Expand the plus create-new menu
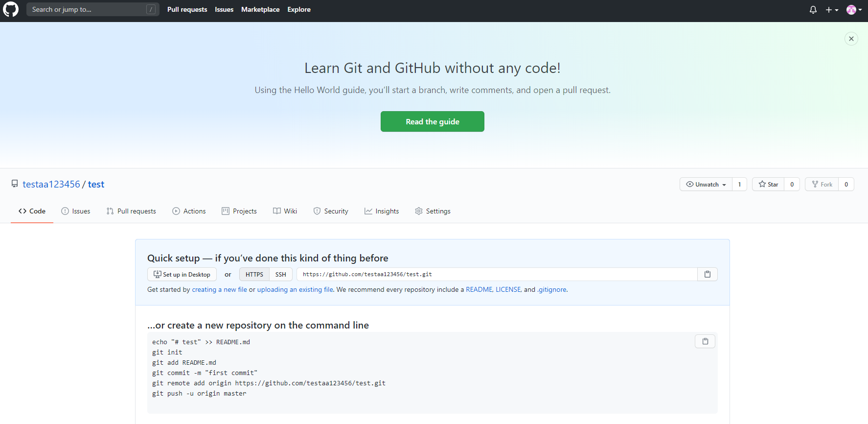Viewport: 868px width, 424px height. (832, 10)
